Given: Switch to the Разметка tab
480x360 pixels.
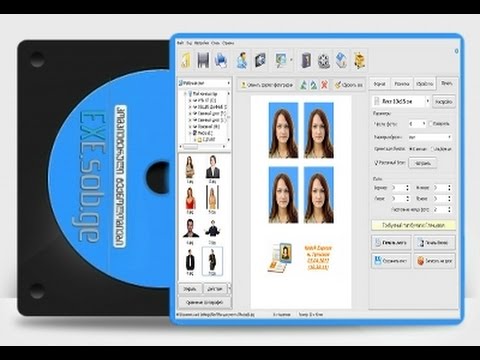Looking at the screenshot, I should tap(402, 84).
